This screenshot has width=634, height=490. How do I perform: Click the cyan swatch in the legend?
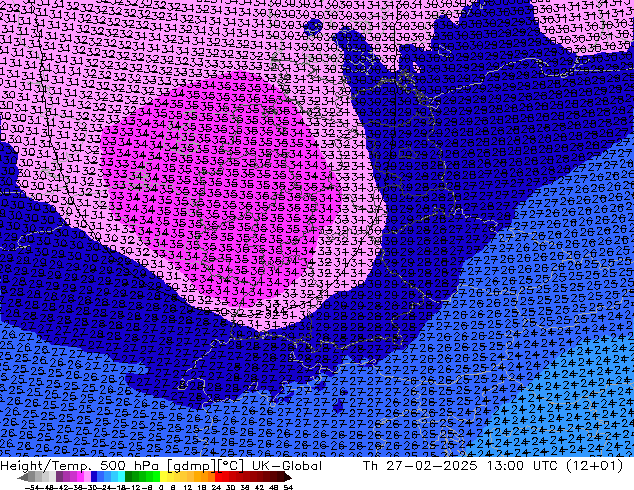click(x=121, y=477)
